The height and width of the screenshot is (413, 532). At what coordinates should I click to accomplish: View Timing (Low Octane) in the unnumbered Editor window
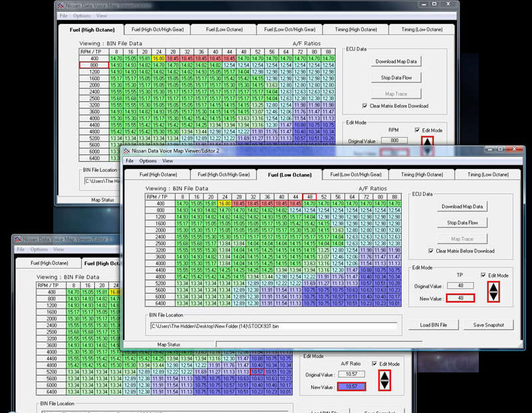(422, 29)
